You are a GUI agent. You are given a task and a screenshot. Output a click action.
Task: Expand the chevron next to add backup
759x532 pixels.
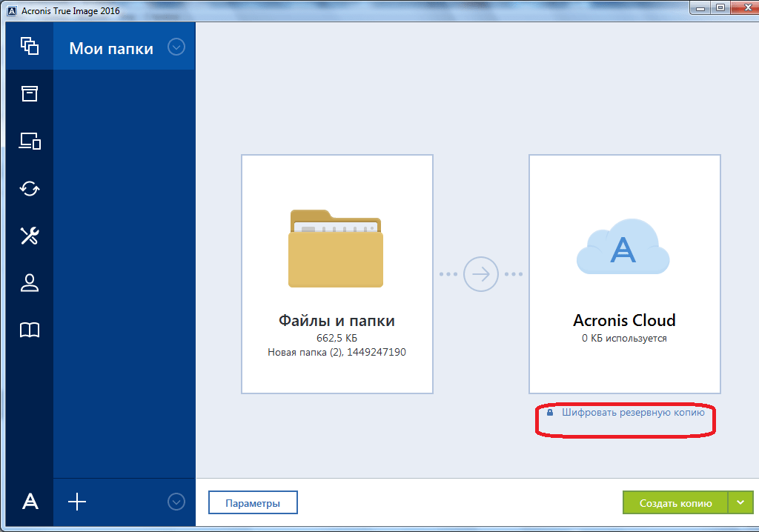point(176,502)
